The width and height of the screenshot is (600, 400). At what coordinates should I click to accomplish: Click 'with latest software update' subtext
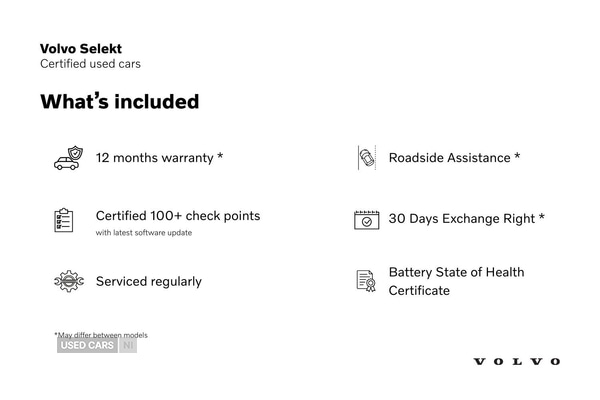(x=143, y=233)
